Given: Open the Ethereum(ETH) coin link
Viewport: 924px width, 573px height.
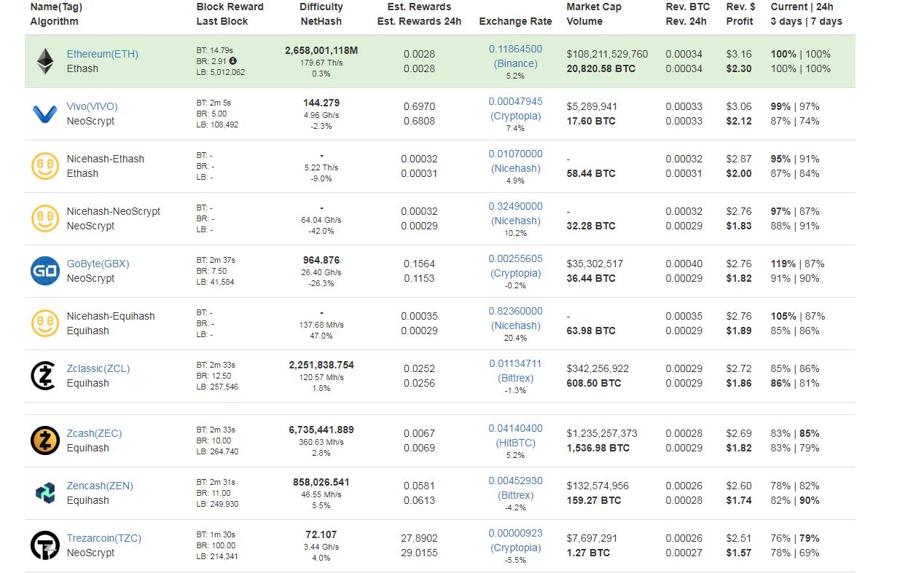Looking at the screenshot, I should (x=102, y=54).
